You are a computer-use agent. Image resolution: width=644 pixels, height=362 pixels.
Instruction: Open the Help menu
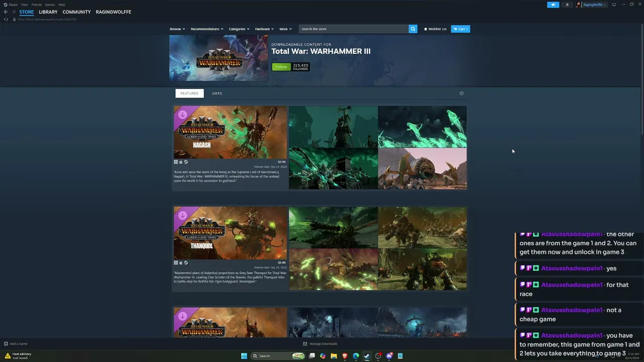click(x=62, y=5)
